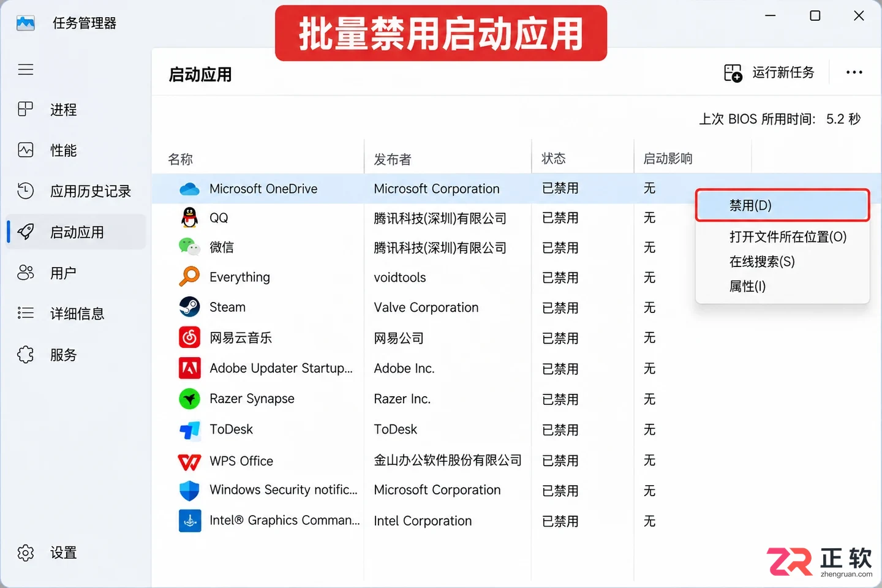
Task: Click the QQ penguin icon
Action: [190, 217]
